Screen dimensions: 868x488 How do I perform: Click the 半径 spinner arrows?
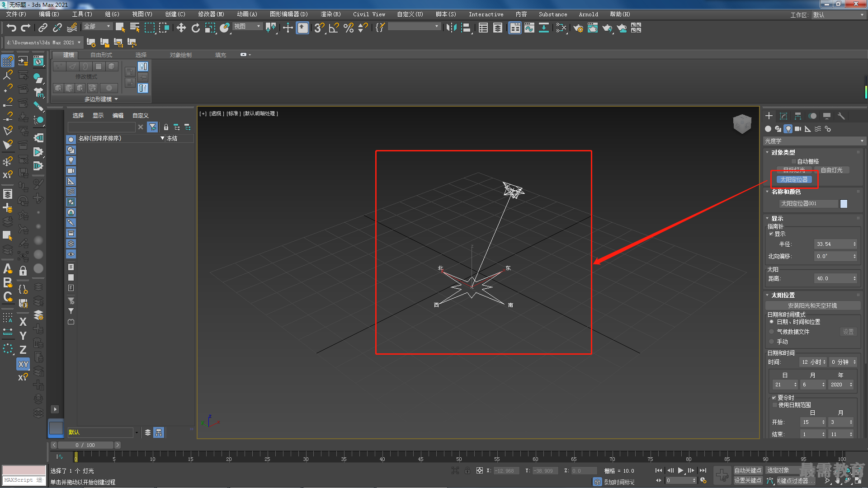coord(854,244)
